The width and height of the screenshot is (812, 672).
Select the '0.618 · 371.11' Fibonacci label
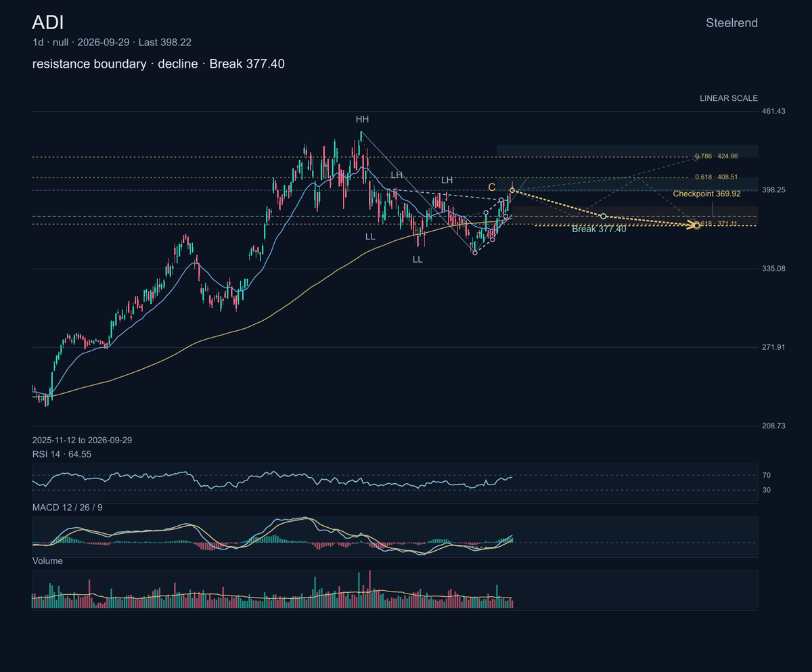pyautogui.click(x=717, y=223)
